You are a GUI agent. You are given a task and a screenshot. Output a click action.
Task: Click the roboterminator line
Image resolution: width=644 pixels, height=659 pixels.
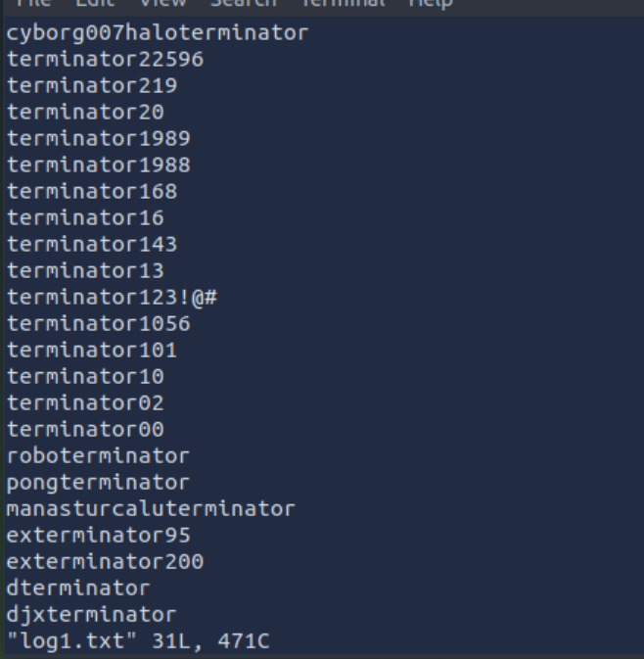[x=98, y=455]
